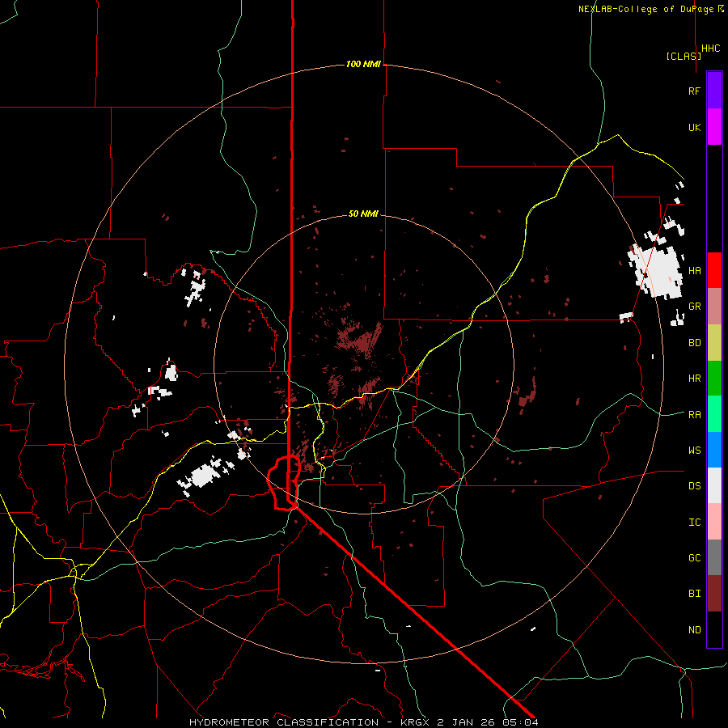Click the WS blue legend swatch
This screenshot has height=728, width=728.
714,450
